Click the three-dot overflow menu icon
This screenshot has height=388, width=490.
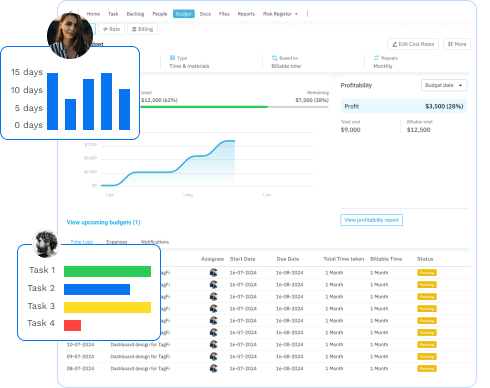tap(307, 14)
